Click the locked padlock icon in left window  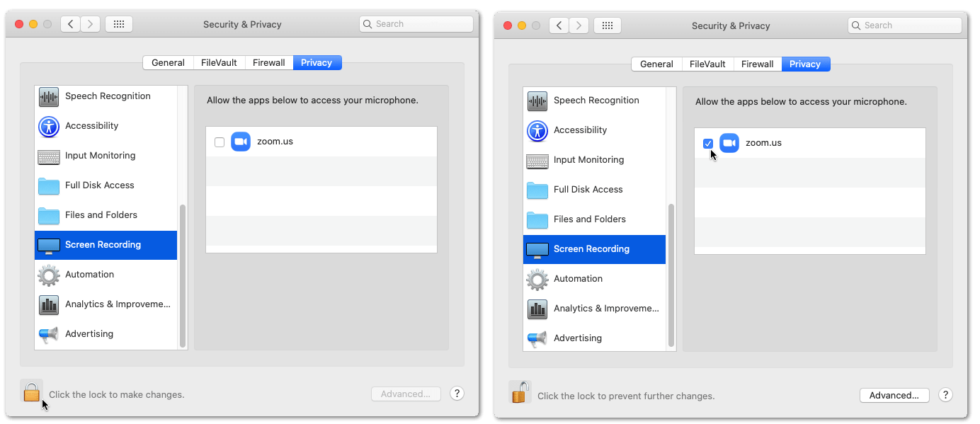tap(31, 391)
